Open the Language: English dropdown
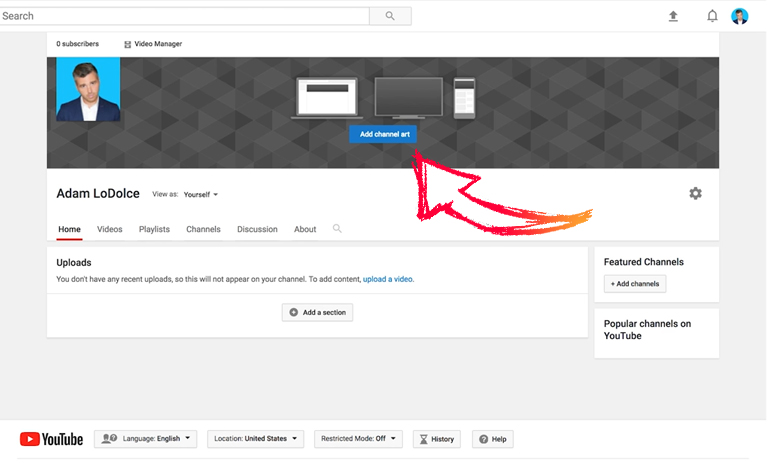Viewport: 768px width, 463px height. (145, 439)
